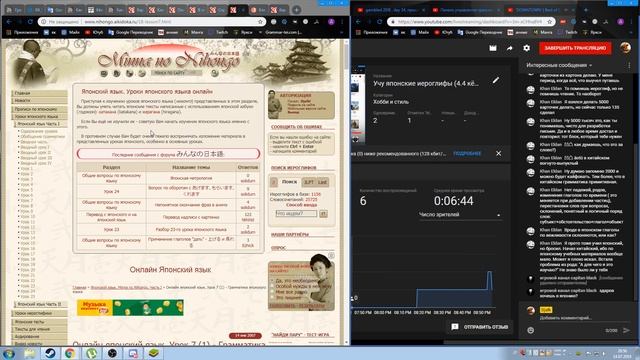Click the highlights camera icon in YouTube dashboard
640x360 pixels.
pos(493,48)
